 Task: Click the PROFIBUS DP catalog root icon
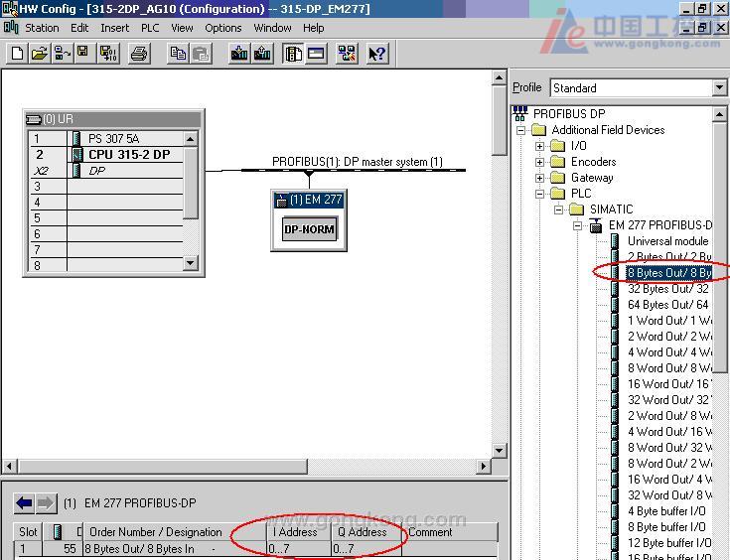(x=520, y=113)
